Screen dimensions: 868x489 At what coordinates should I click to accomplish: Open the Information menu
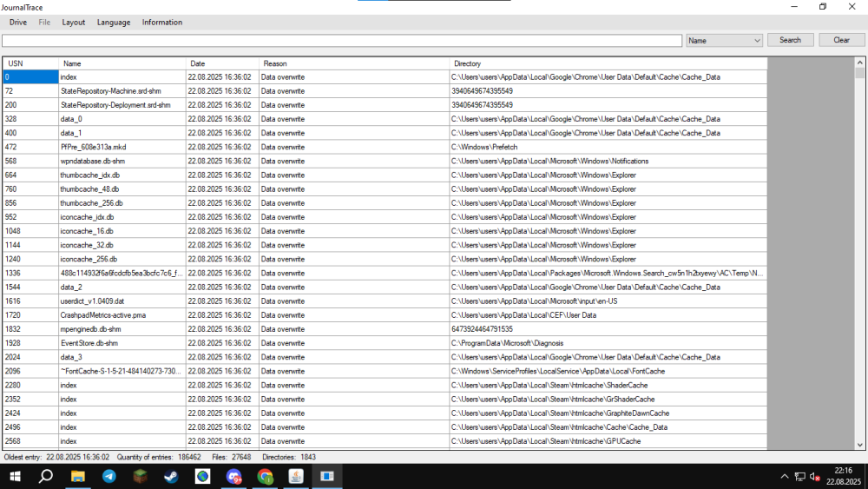[162, 23]
